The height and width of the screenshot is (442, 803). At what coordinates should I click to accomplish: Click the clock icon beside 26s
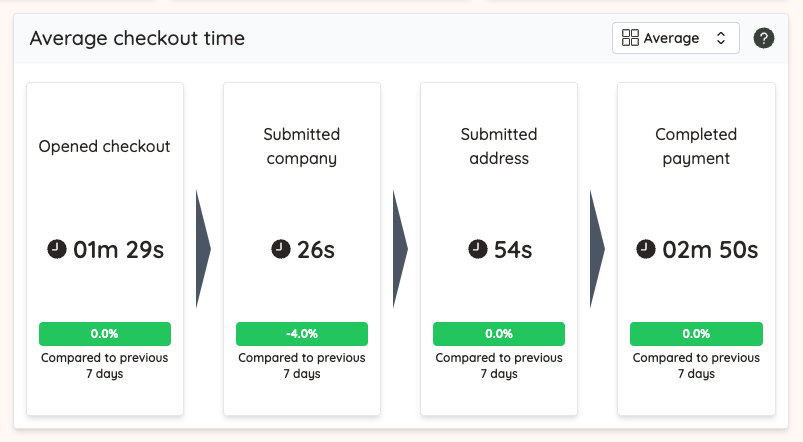[x=281, y=249]
